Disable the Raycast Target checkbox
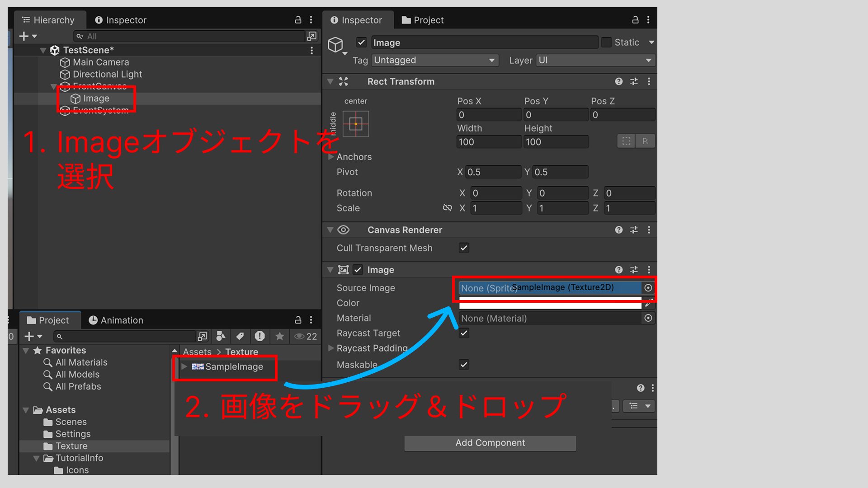Screen dimensions: 868x488 tap(464, 333)
